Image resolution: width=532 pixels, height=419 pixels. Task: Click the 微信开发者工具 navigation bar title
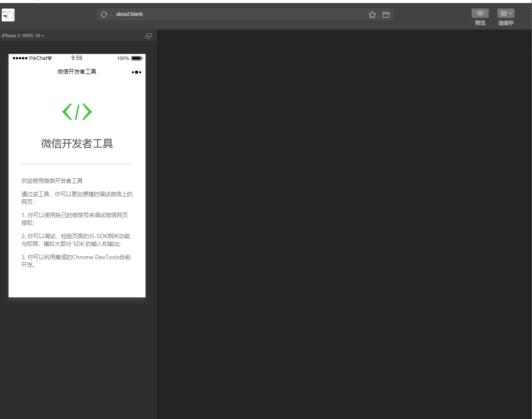tap(77, 72)
